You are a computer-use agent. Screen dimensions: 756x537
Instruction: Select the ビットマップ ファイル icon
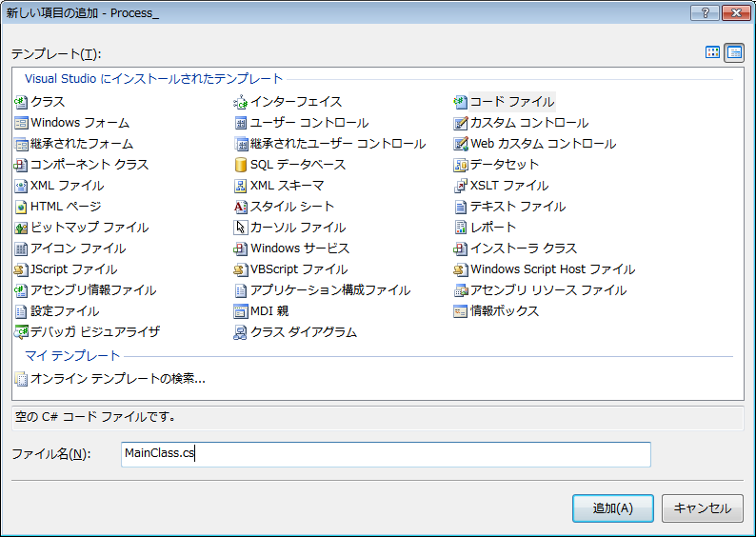[x=21, y=228]
